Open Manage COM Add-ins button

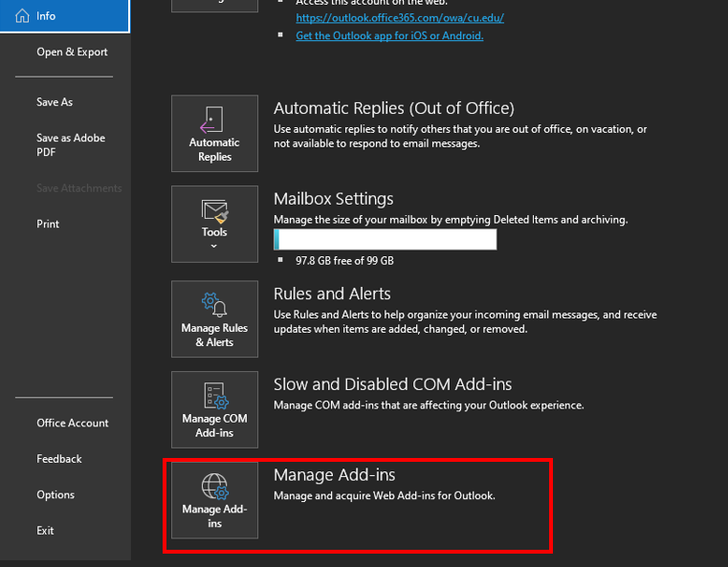coord(214,409)
